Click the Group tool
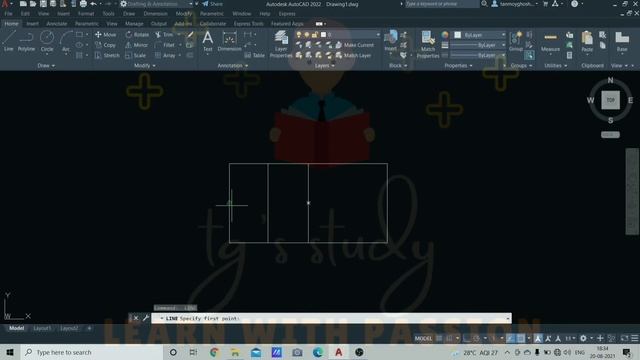 tap(516, 41)
